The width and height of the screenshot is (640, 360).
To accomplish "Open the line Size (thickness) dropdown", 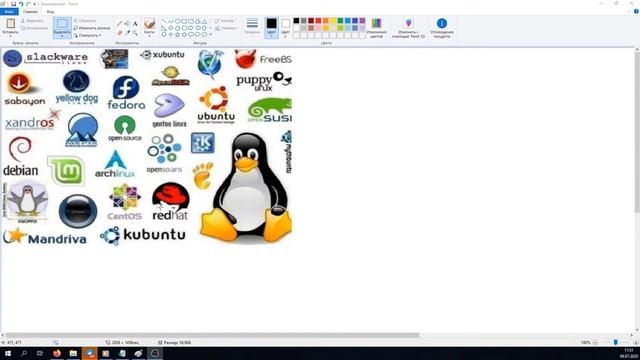I will pyautogui.click(x=252, y=26).
